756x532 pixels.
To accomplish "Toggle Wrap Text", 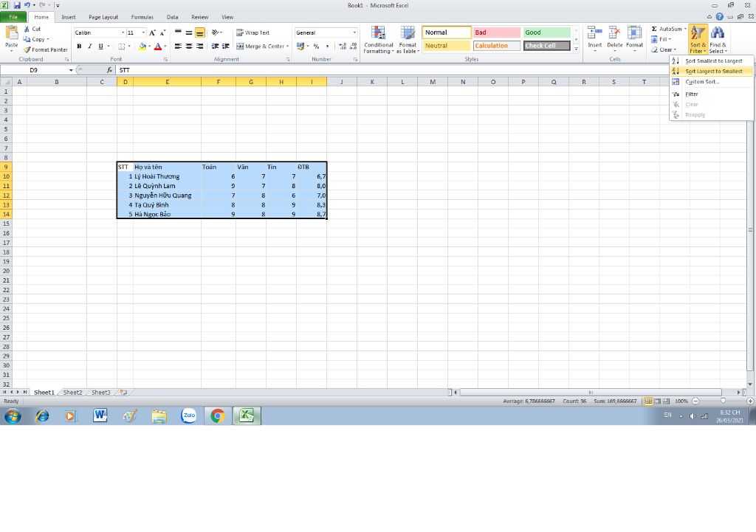I will (252, 32).
